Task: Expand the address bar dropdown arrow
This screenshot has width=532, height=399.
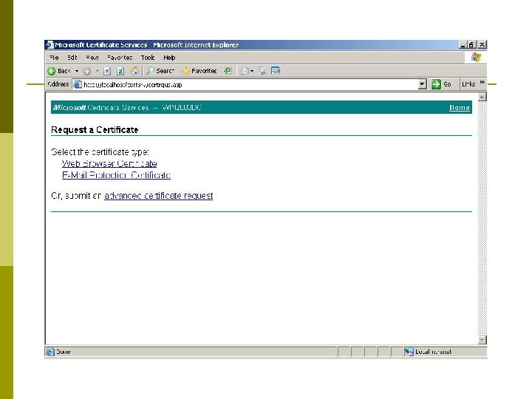Action: click(x=422, y=84)
